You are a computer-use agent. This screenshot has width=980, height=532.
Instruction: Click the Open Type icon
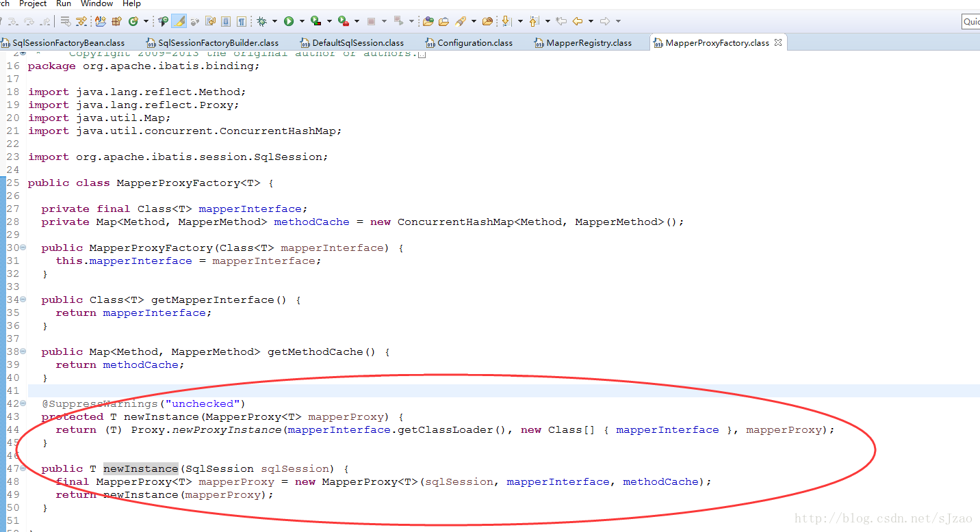pyautogui.click(x=428, y=21)
